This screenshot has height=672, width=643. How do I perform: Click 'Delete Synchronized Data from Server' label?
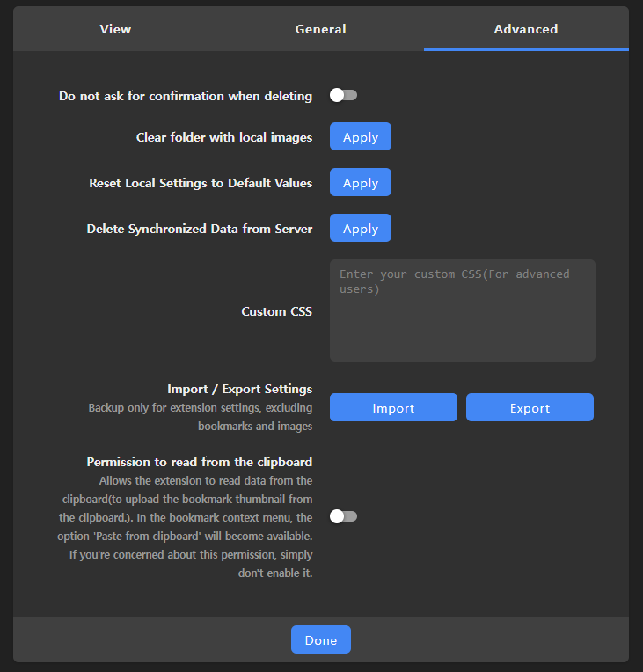pyautogui.click(x=200, y=229)
